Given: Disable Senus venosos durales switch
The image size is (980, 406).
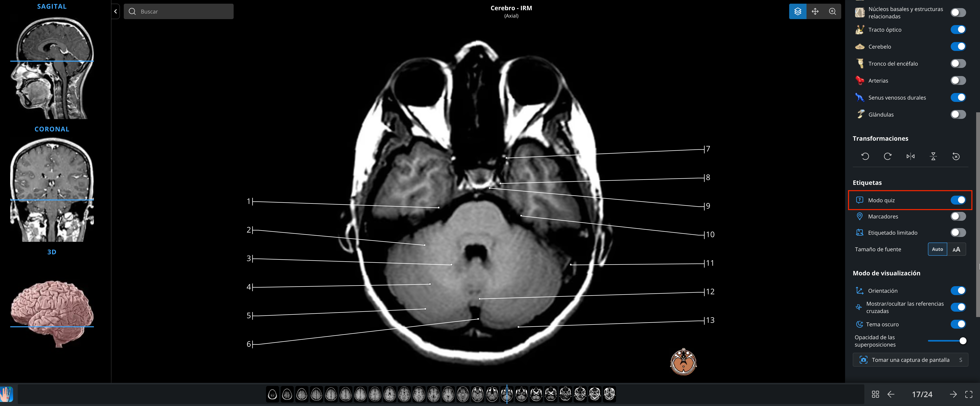Looking at the screenshot, I should pos(958,97).
